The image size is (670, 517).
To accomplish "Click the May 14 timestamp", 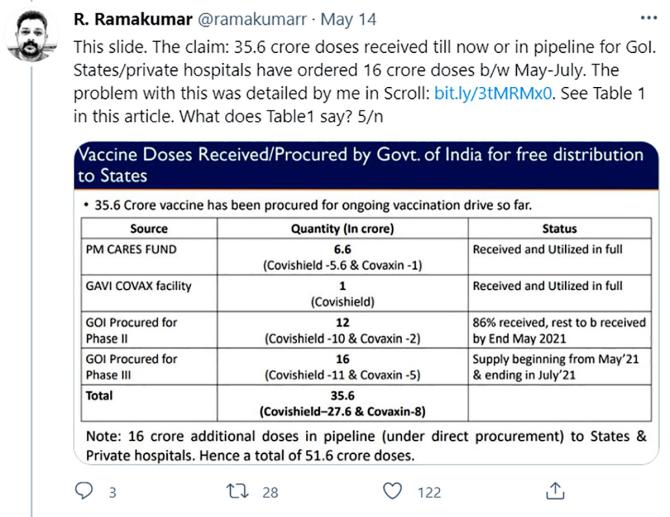I will [x=348, y=19].
